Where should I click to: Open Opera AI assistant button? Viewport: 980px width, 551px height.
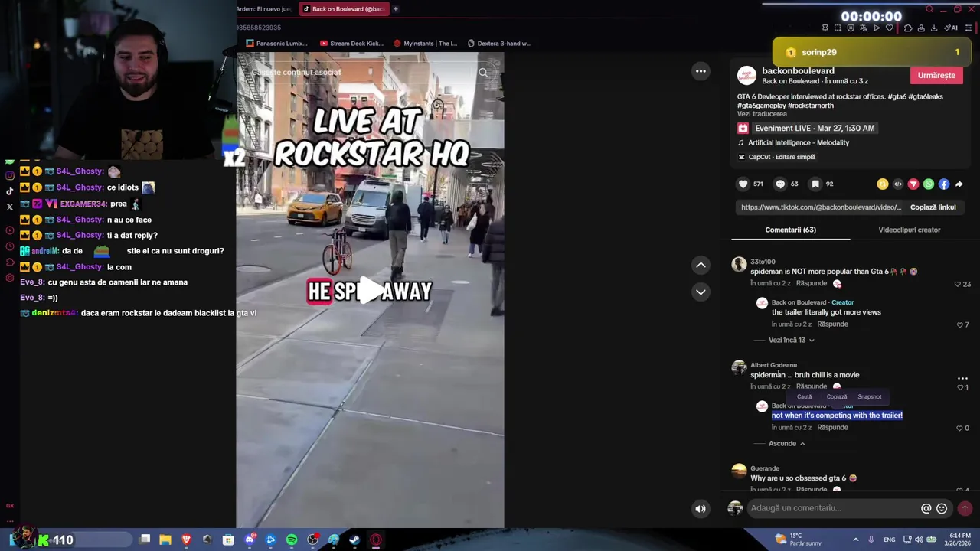click(952, 28)
